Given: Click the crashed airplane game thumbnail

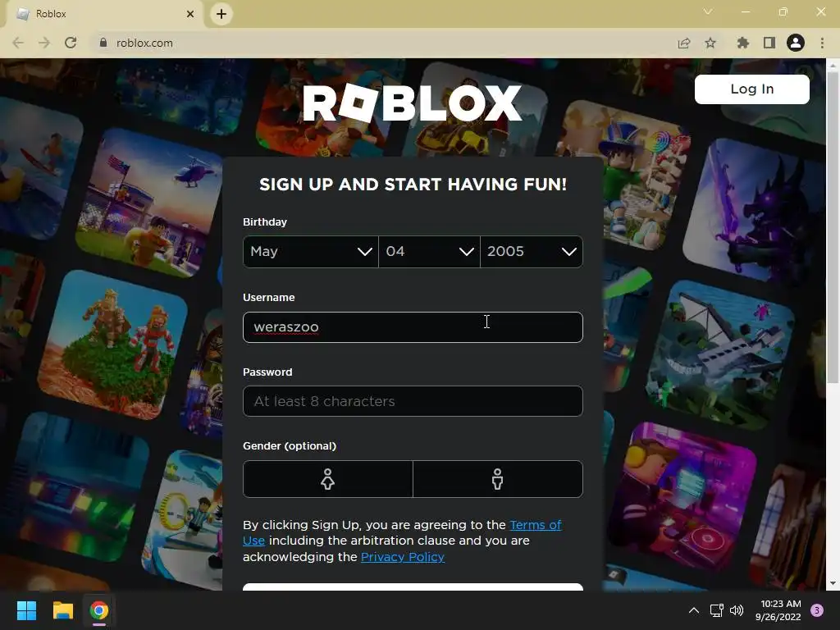Looking at the screenshot, I should [x=720, y=354].
